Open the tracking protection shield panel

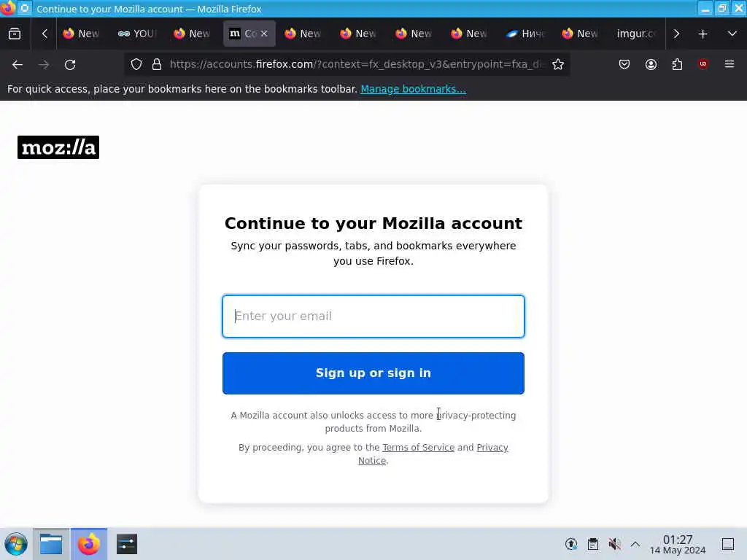[136, 64]
